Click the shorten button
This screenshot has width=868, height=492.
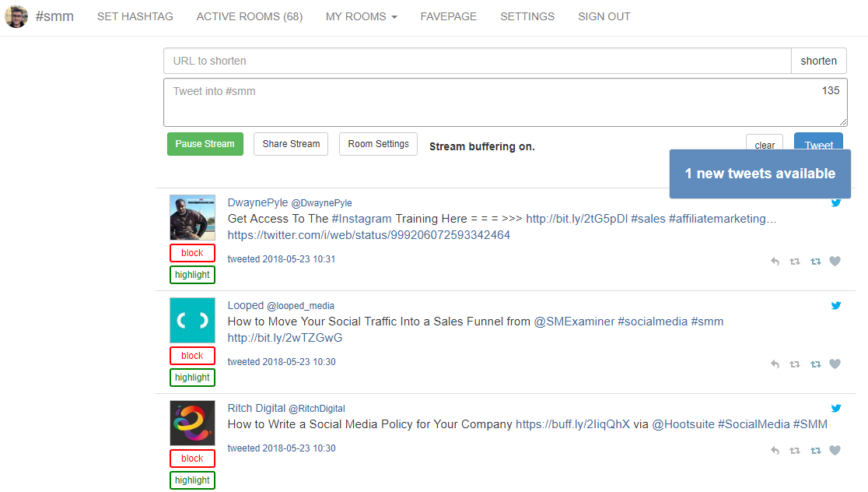[x=818, y=61]
